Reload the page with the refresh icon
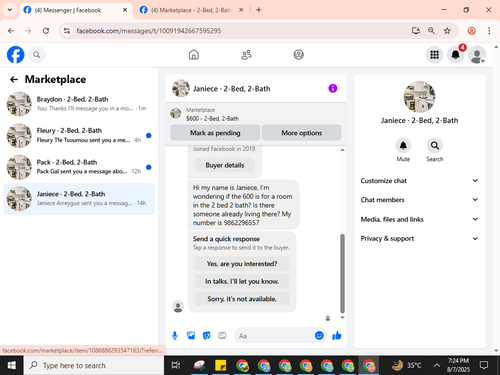 (46, 31)
